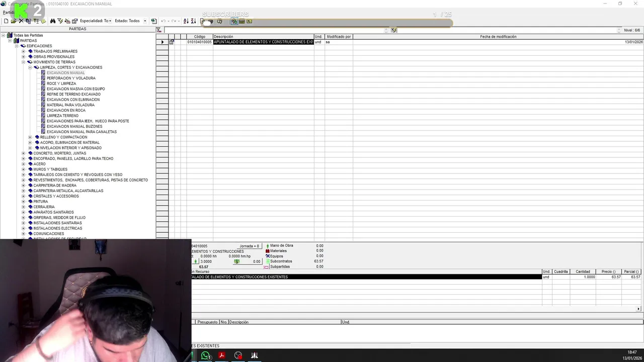This screenshot has height=362, width=644.
Task: Select EXCAVACION MANUAL BUZONES item
Action: click(x=74, y=126)
